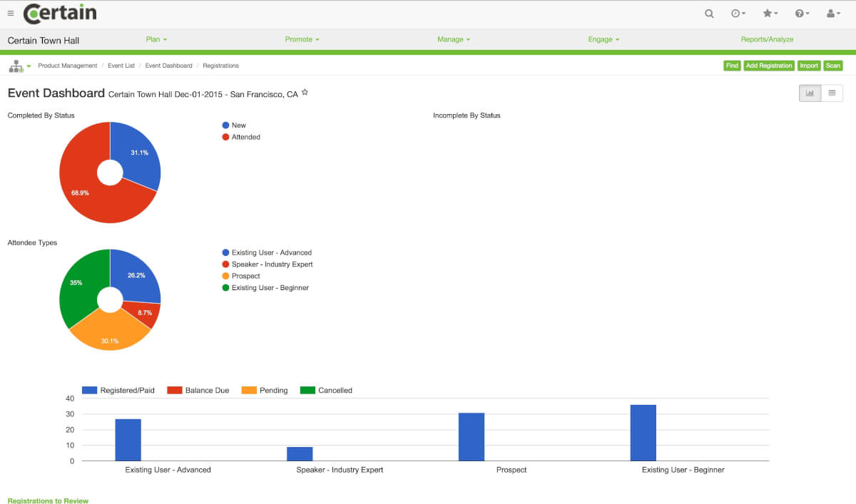Click the Import button
Image resolution: width=856 pixels, height=504 pixels.
[809, 66]
